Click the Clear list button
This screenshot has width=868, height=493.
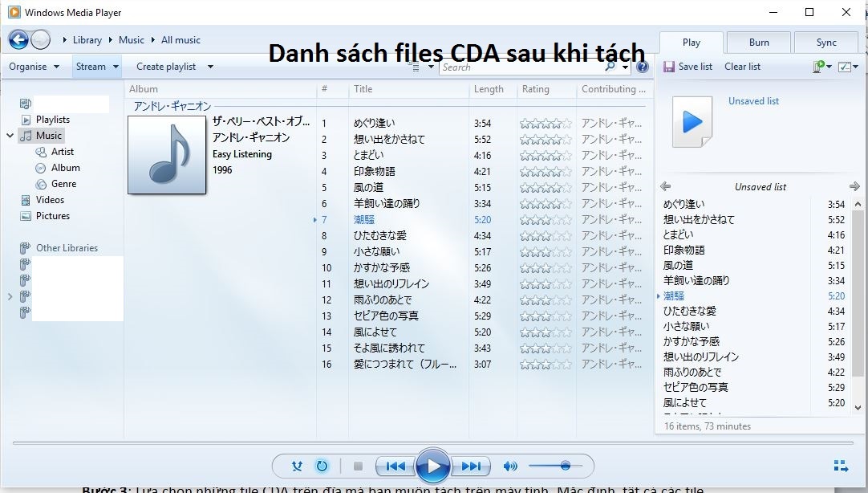click(742, 67)
